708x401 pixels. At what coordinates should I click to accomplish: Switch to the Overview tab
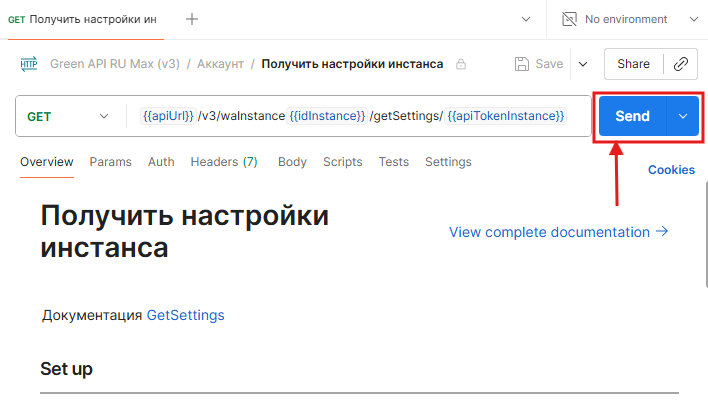tap(47, 162)
